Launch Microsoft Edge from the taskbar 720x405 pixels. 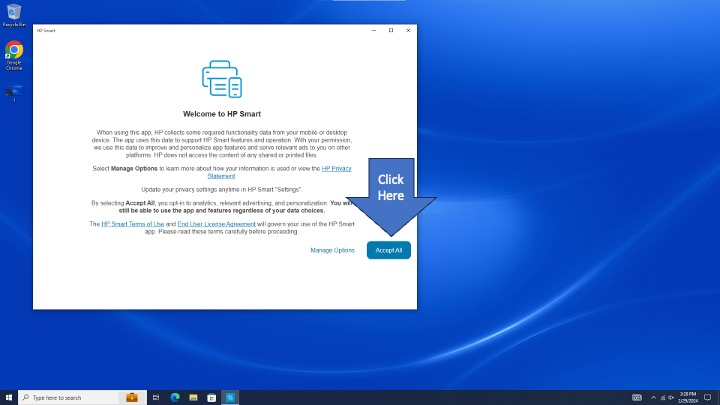[175, 398]
